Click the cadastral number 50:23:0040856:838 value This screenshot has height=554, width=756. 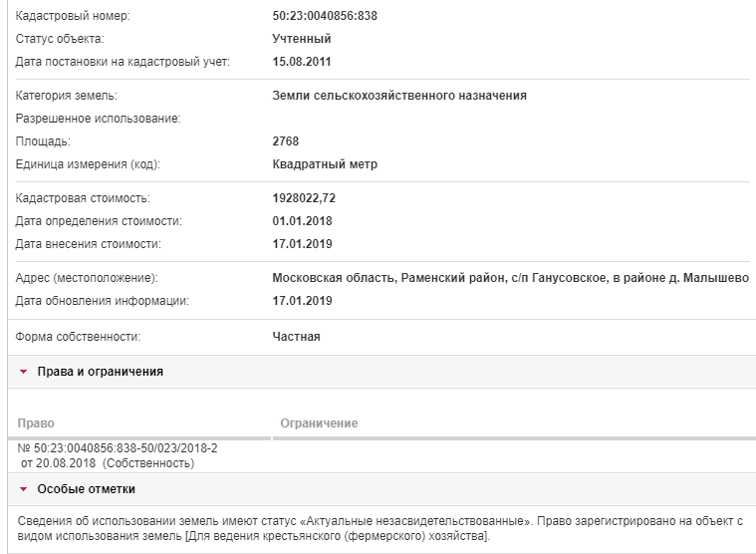(x=325, y=16)
